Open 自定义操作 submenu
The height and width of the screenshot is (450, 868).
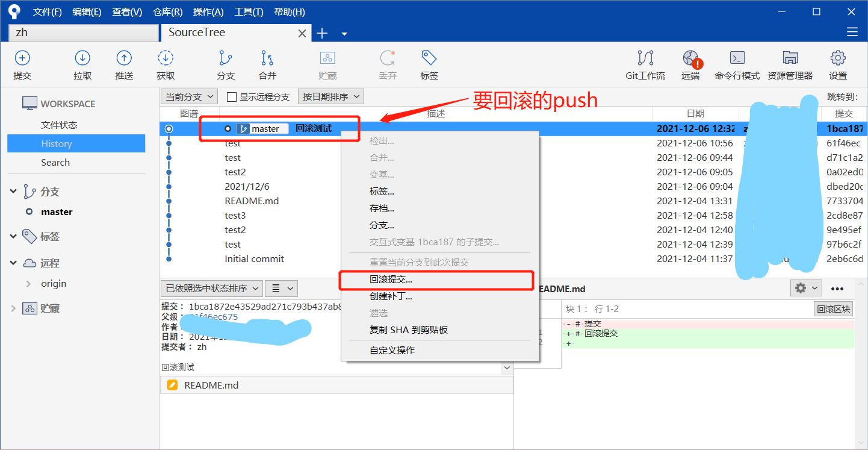[x=439, y=351]
